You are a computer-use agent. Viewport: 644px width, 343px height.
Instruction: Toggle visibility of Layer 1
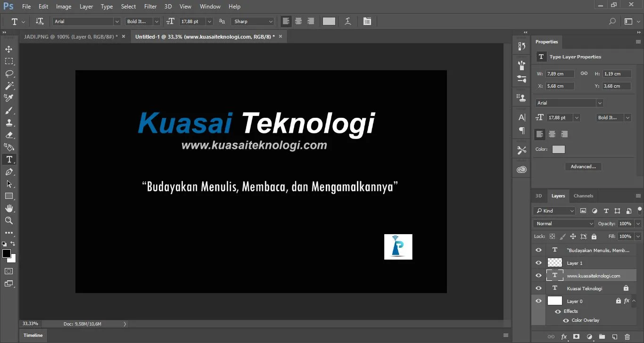pyautogui.click(x=538, y=263)
